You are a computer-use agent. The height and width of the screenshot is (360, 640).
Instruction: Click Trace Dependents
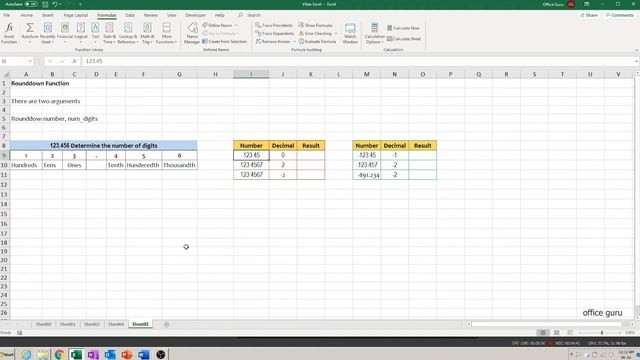pyautogui.click(x=275, y=33)
